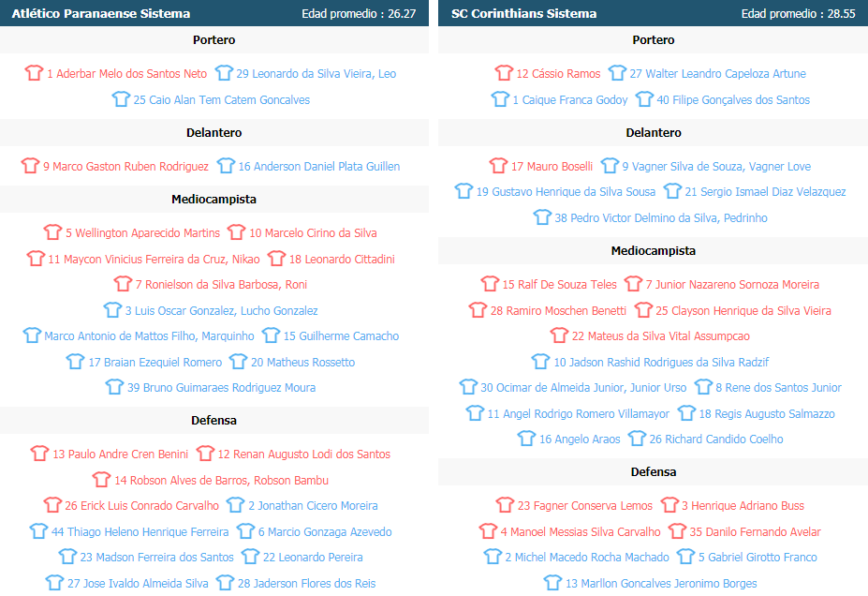Open player 23 Madson Ferreira dos Santos
Image resolution: width=868 pixels, height=596 pixels.
[156, 558]
